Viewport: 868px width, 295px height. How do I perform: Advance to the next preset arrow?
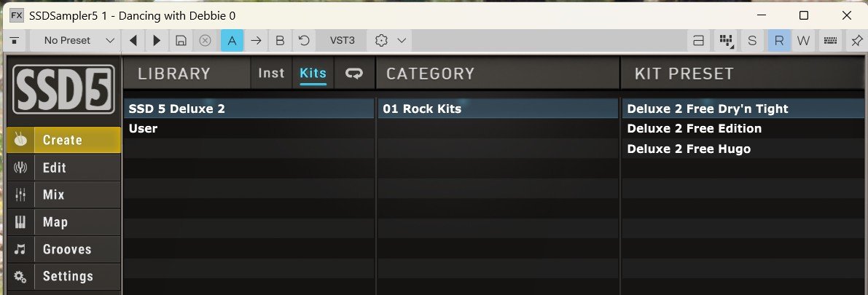(157, 41)
